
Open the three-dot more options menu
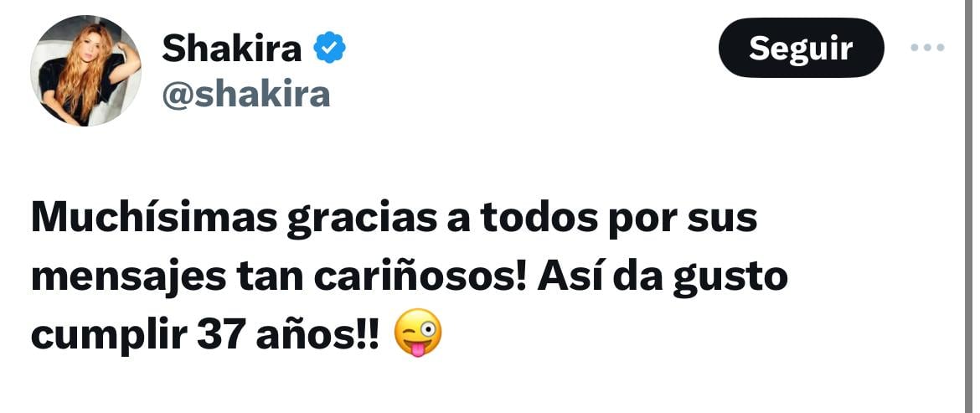(x=927, y=48)
